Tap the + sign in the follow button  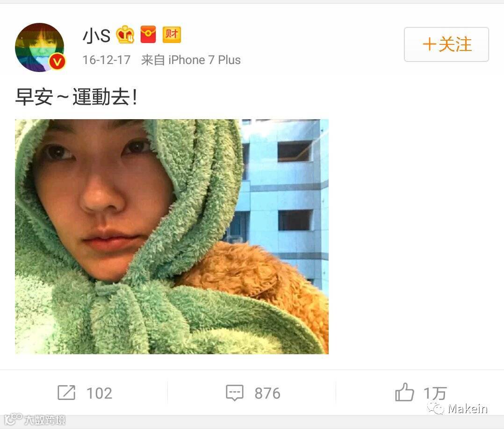pos(429,44)
